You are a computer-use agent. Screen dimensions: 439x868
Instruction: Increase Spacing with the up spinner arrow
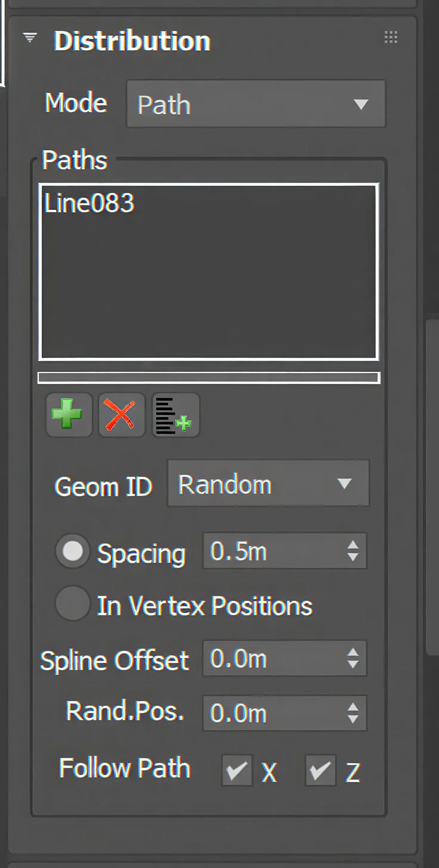[x=353, y=544]
